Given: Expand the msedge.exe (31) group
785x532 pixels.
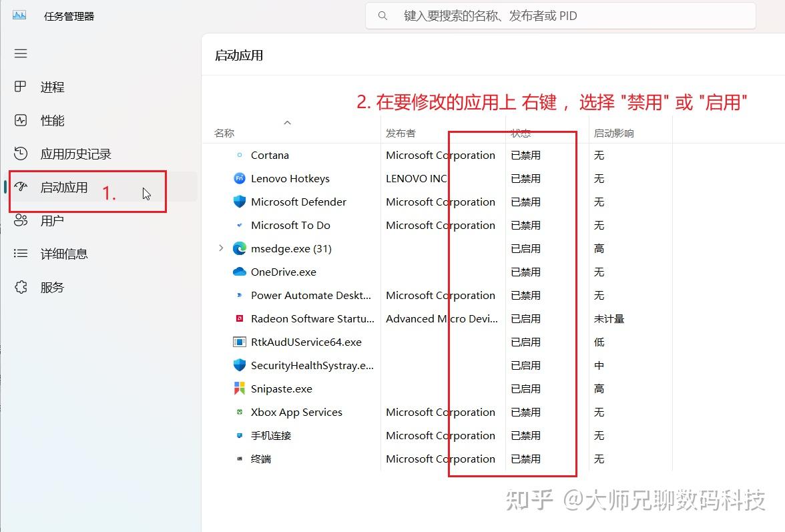Looking at the screenshot, I should [x=221, y=248].
